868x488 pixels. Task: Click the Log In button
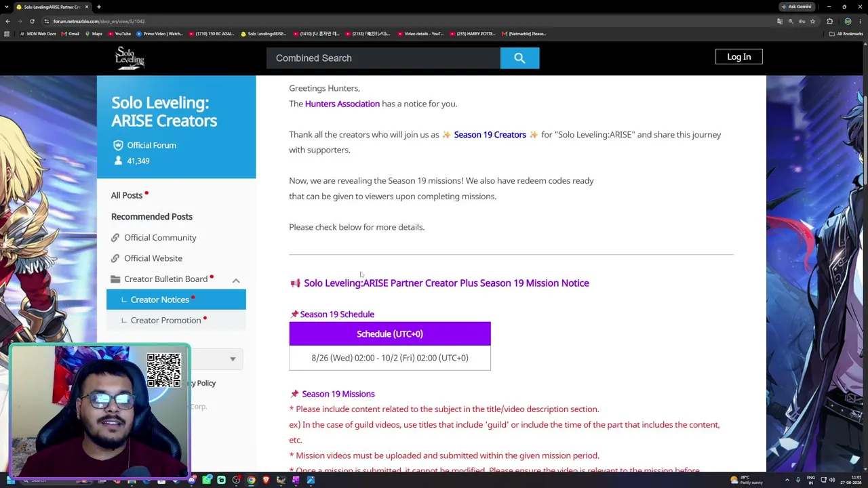(x=738, y=57)
